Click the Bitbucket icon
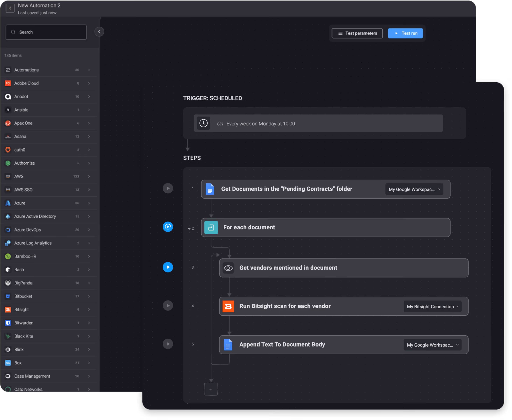This screenshot has height=420, width=512. pyautogui.click(x=8, y=297)
